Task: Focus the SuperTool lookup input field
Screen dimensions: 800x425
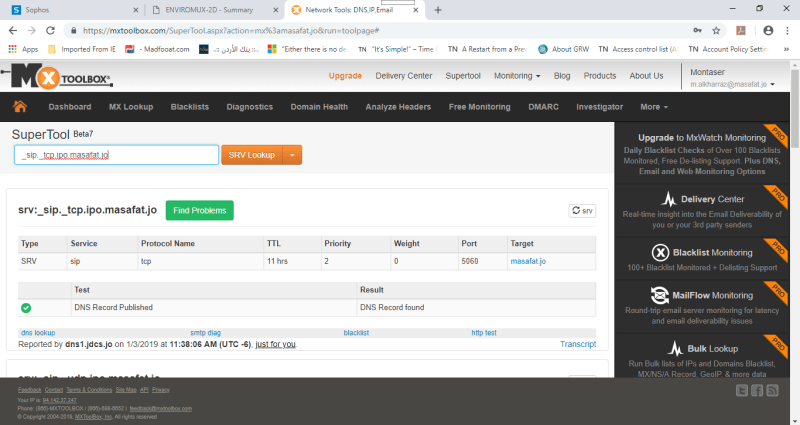Action: [116, 155]
